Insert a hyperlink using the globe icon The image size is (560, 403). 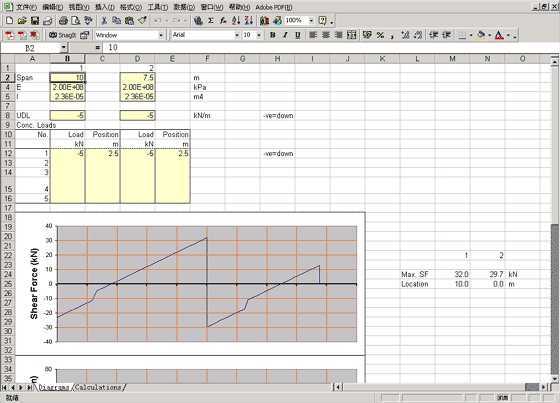click(198, 21)
